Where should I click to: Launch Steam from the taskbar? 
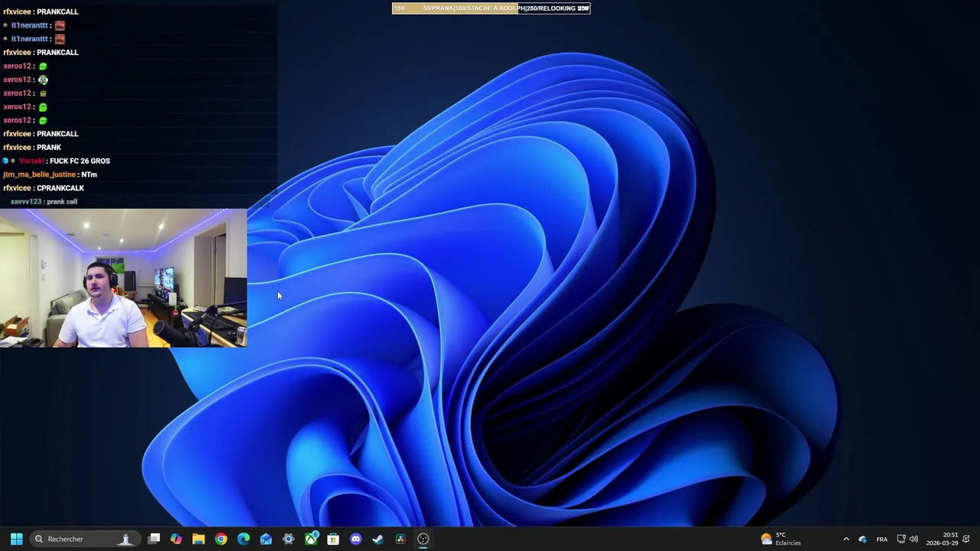[377, 539]
